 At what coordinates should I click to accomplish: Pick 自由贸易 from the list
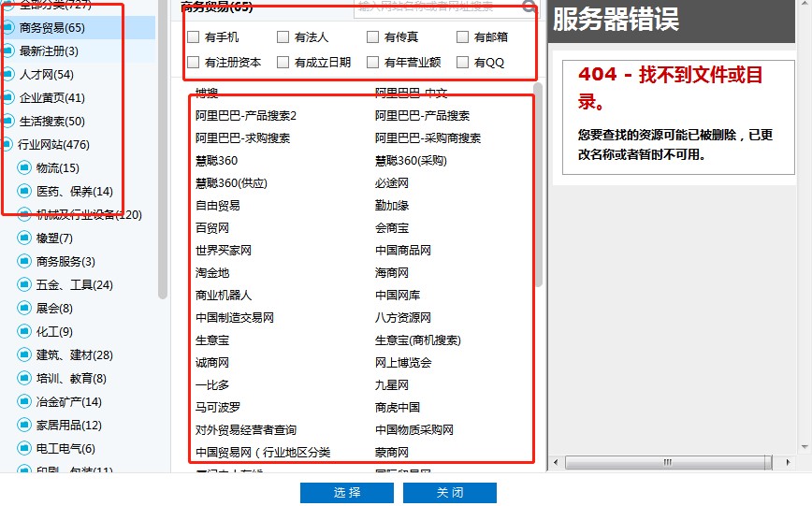pyautogui.click(x=217, y=205)
